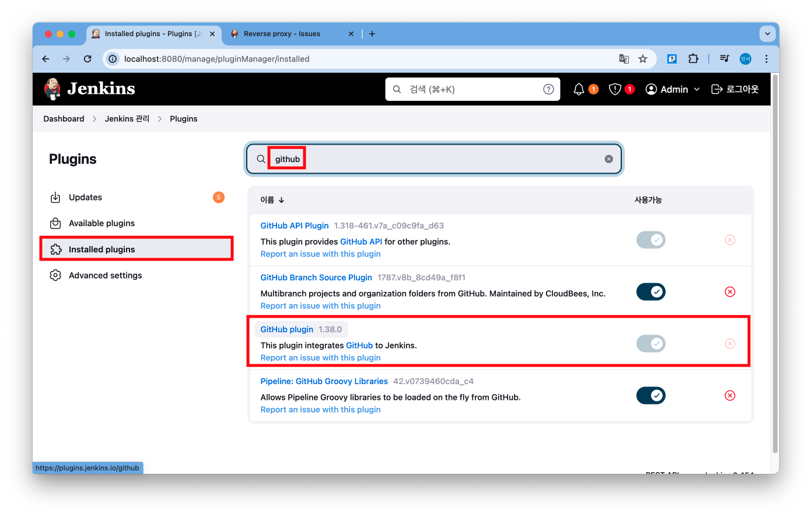Click GitHub API link in description
Viewport: 812px width, 517px height.
coord(361,242)
